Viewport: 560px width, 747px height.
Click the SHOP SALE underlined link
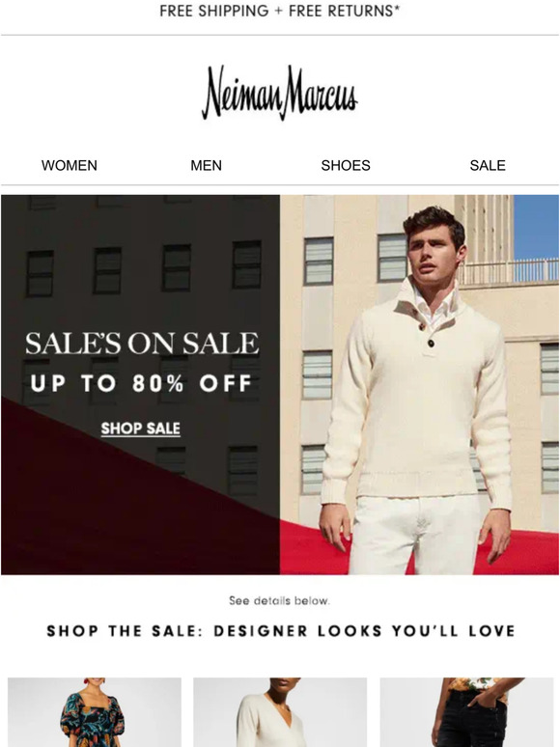[141, 429]
